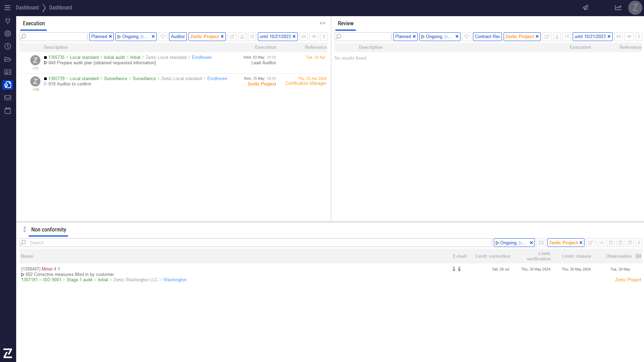Click the plug icon in the sidebar

[x=8, y=21]
